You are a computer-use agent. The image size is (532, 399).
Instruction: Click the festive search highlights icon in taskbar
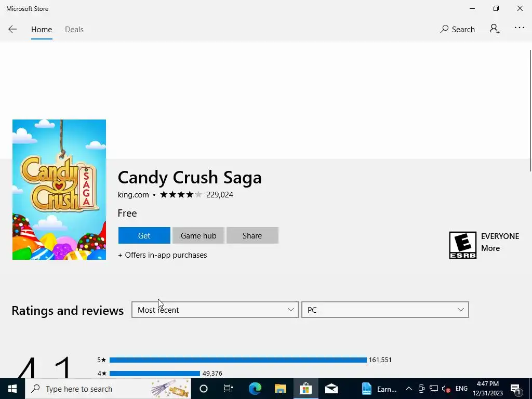pos(170,389)
